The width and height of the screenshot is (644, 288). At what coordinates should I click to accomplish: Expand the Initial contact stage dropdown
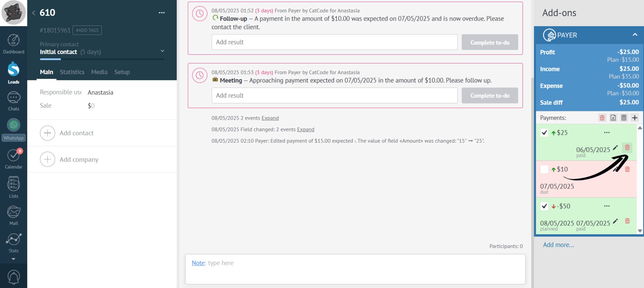tap(162, 51)
